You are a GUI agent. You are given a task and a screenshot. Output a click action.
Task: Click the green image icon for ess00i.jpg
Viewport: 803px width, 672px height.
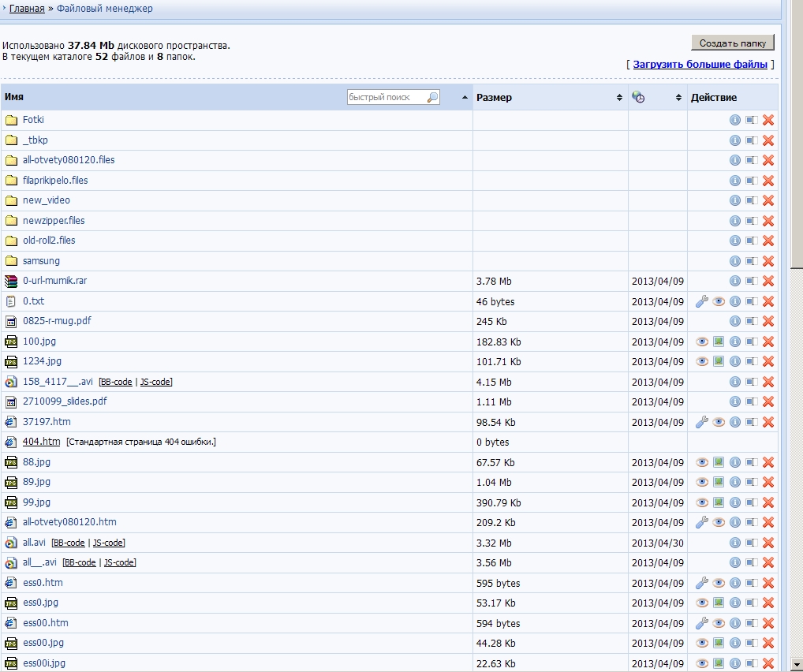pyautogui.click(x=719, y=663)
